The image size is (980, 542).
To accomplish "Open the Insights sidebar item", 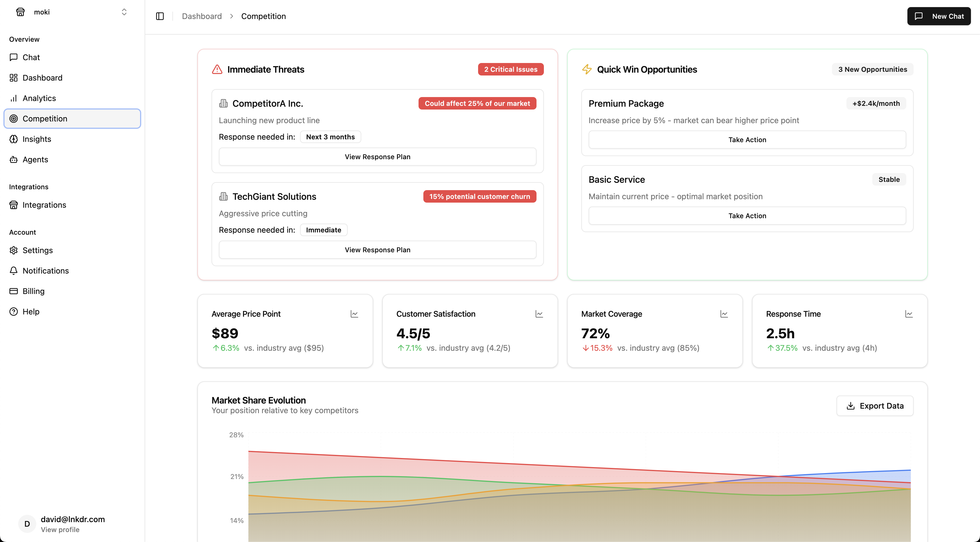I will pos(37,139).
